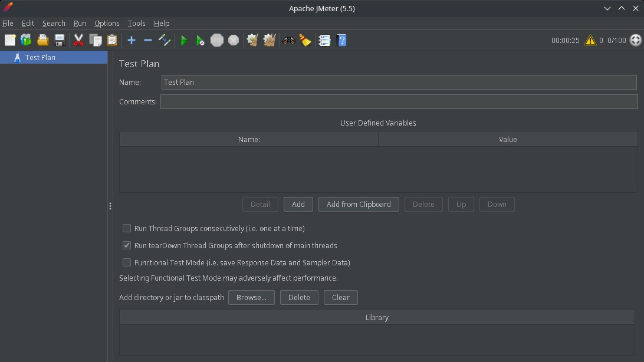Select Test Plan node in tree
Viewport: 644px width, 362px height.
(x=54, y=57)
